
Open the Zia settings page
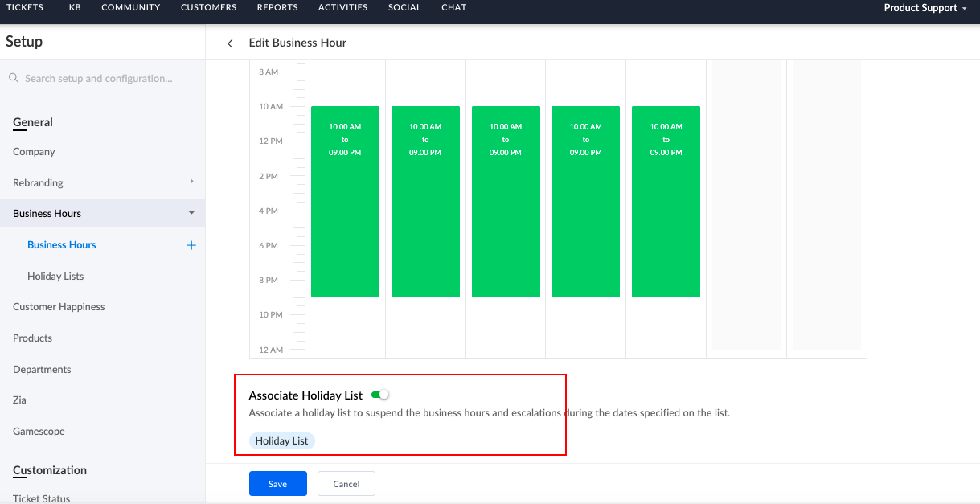pos(19,400)
